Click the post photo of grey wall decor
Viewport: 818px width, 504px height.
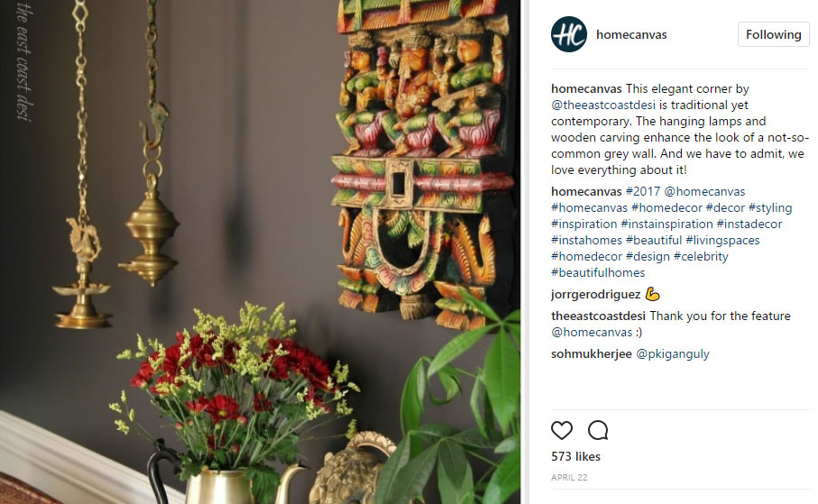click(x=260, y=252)
